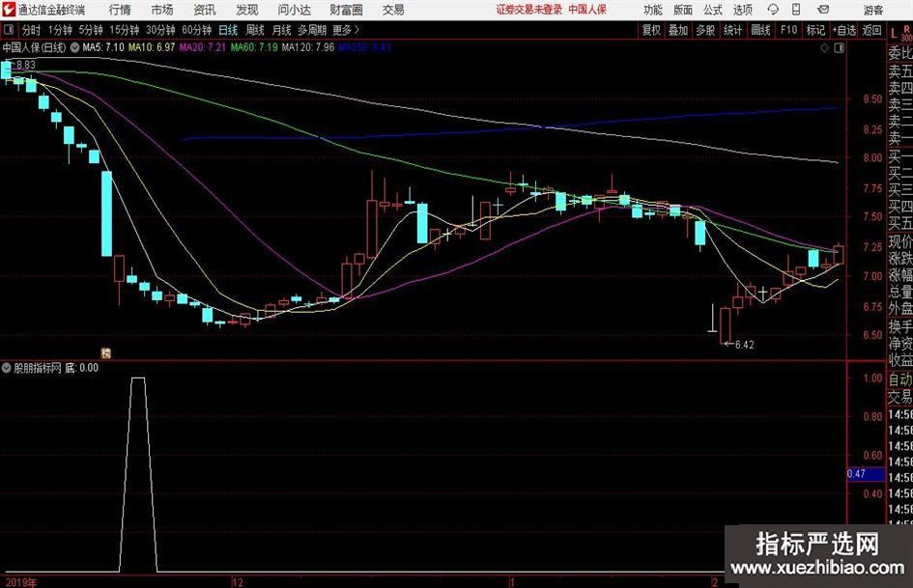
Task: Click the 2019年 date label on timeline
Action: [21, 582]
